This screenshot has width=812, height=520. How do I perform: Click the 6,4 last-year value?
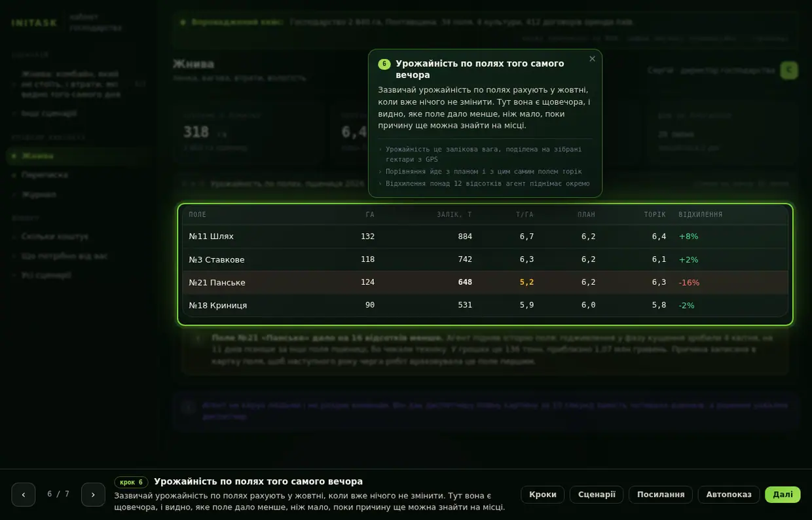(659, 236)
